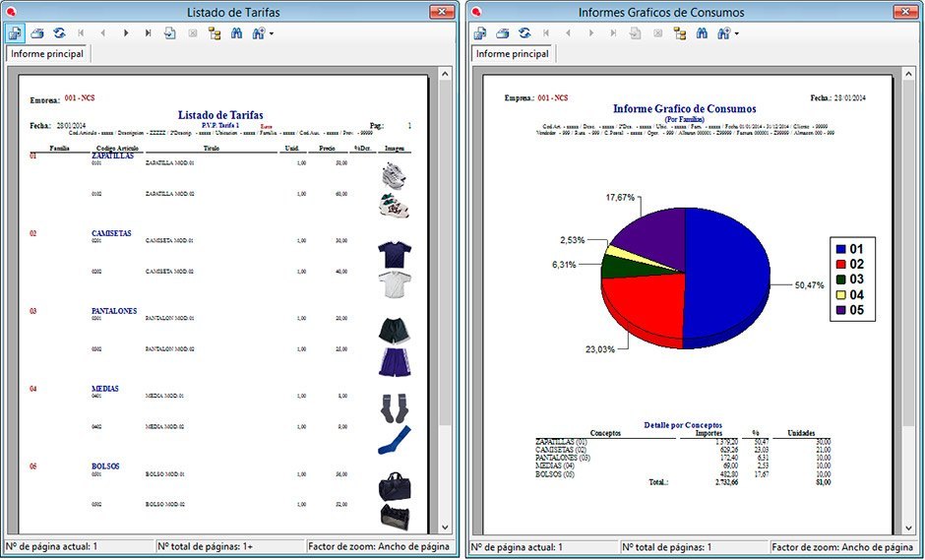The width and height of the screenshot is (925, 560).
Task: Select Informe principal tab in Informes Graficos window
Action: 512,54
